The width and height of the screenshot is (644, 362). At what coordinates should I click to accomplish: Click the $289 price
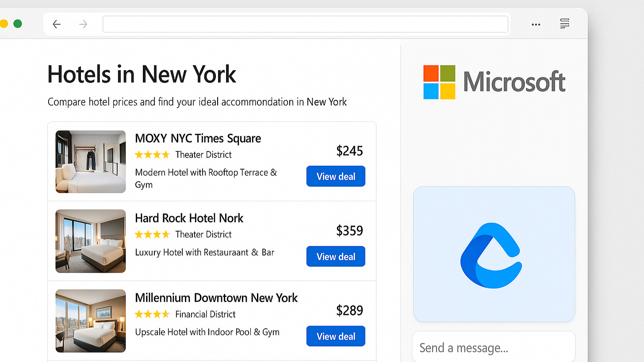pos(349,310)
